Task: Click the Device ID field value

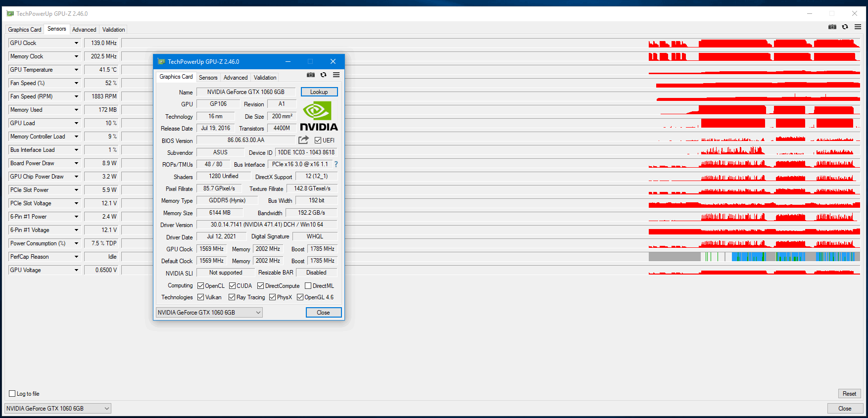Action: (306, 152)
